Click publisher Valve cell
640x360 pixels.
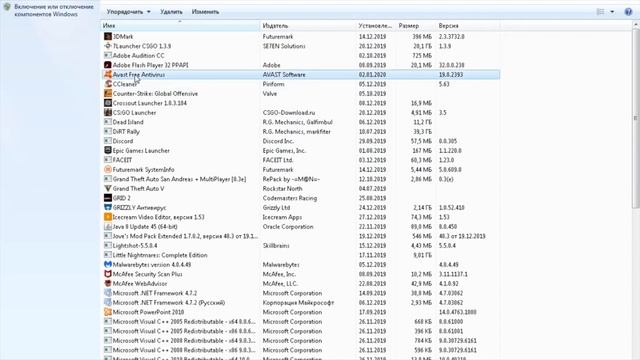coord(269,93)
